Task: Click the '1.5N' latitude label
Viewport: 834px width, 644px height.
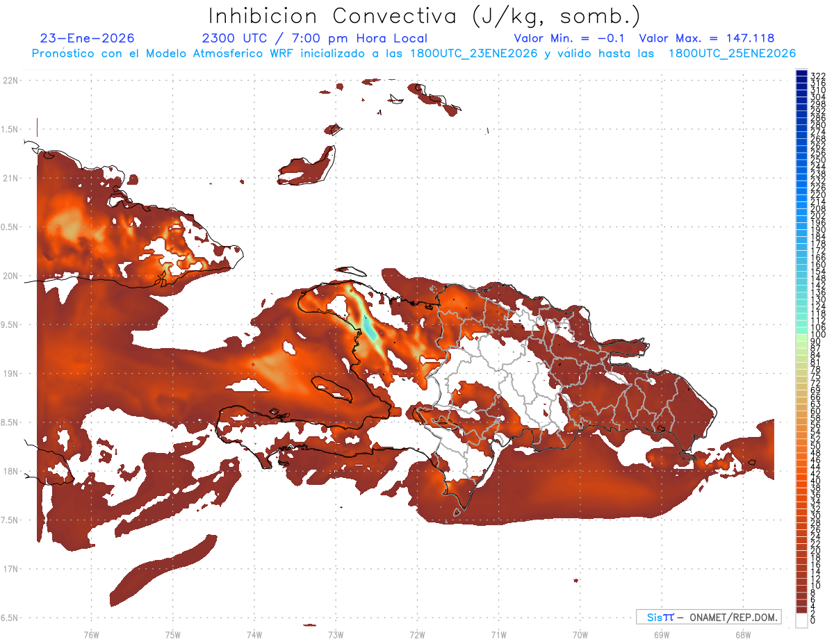Action: tap(10, 129)
